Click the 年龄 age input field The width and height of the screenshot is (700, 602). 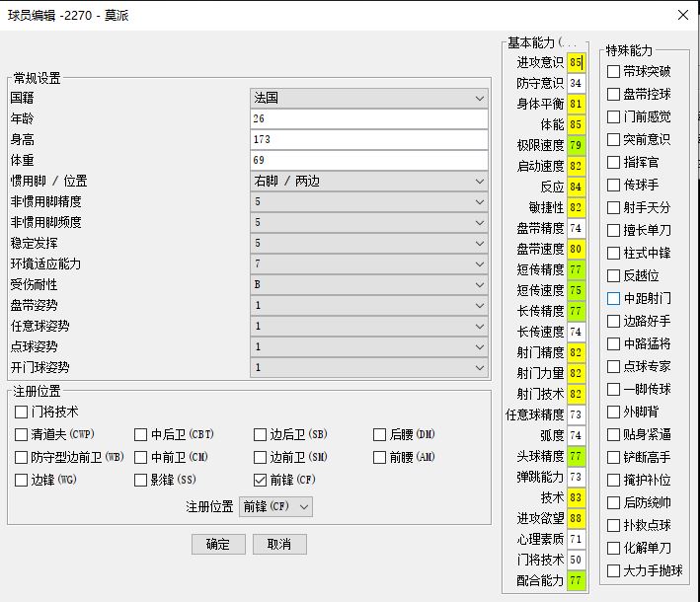pyautogui.click(x=368, y=119)
